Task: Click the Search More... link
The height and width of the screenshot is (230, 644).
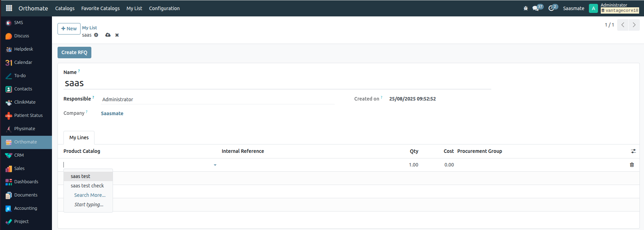Action: click(90, 195)
